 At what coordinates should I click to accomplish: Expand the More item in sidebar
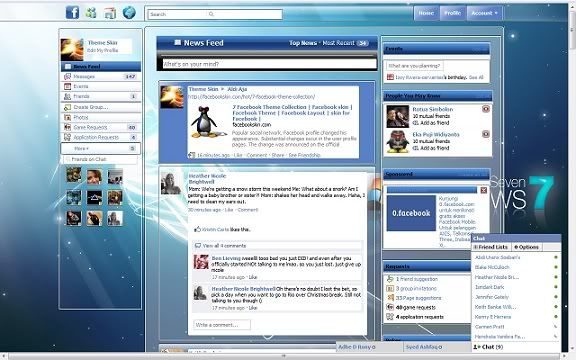point(101,148)
